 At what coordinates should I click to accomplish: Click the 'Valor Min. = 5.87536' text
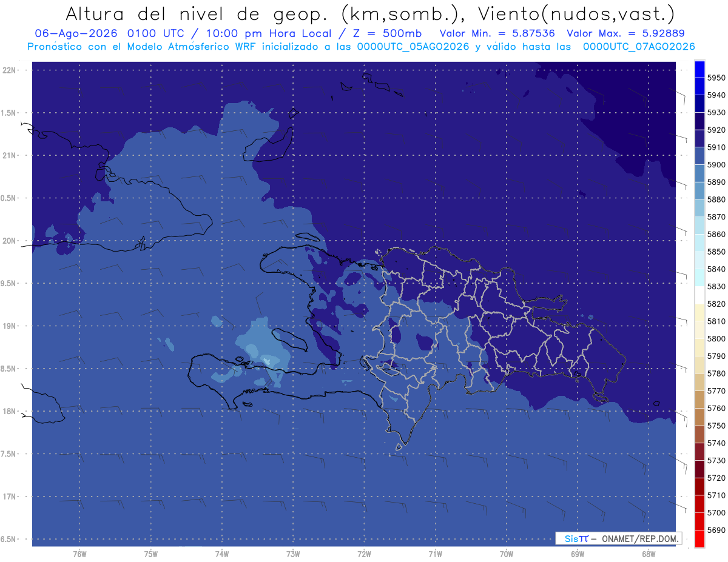(497, 33)
